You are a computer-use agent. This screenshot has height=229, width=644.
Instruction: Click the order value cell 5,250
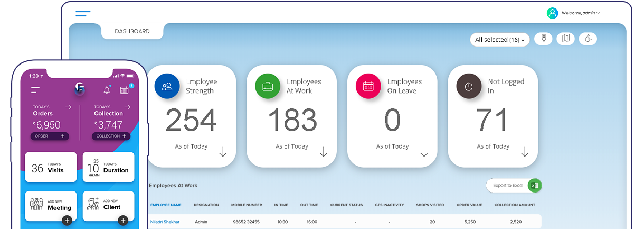(470, 222)
